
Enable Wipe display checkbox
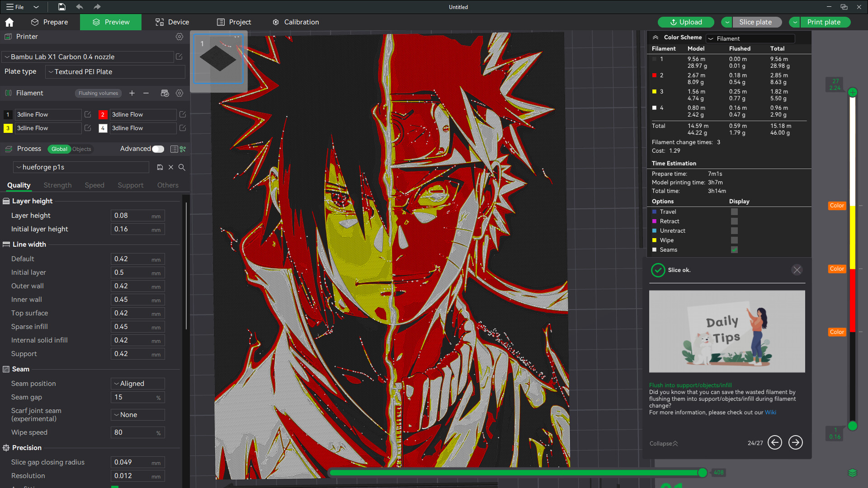coord(734,240)
